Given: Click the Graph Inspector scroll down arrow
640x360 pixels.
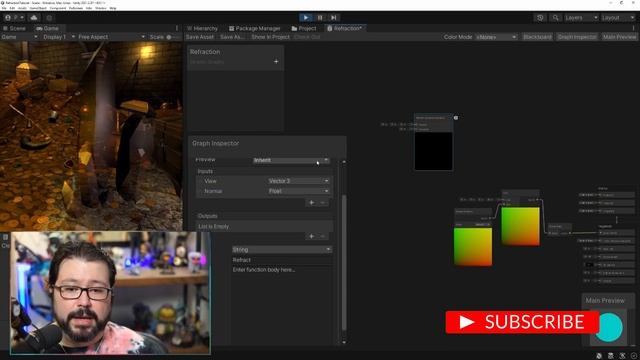Looking at the screenshot, I should [344, 342].
